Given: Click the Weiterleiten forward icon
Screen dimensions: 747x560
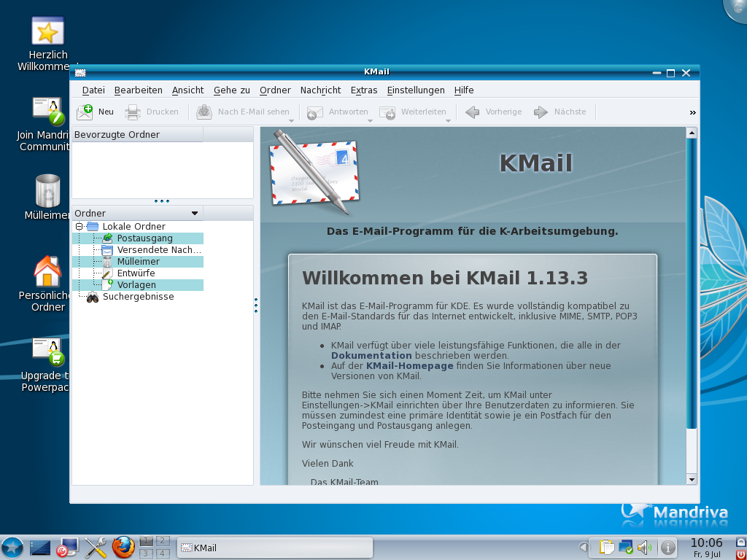Looking at the screenshot, I should tap(387, 112).
